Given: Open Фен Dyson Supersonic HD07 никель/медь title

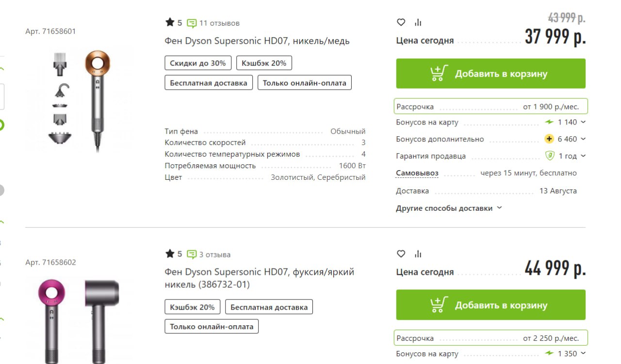Looking at the screenshot, I should click(257, 41).
